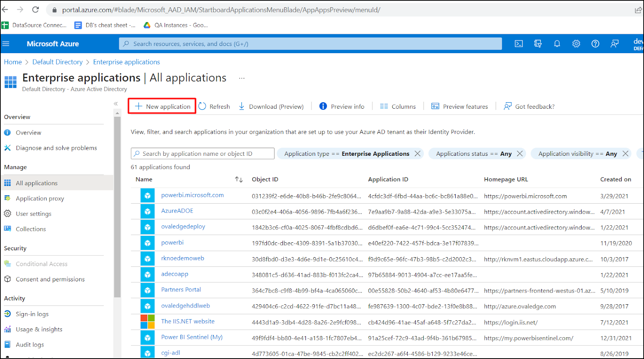
Task: Open the Application visibility == Any filter
Action: click(x=578, y=153)
